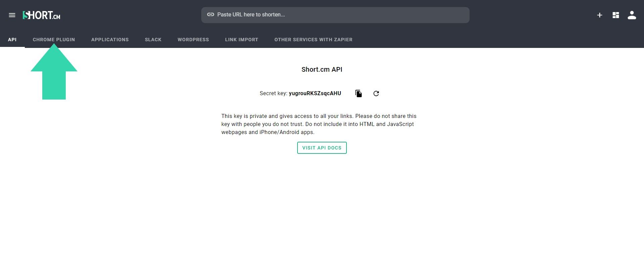Viewport: 644px width, 253px height.
Task: Click the Visit API Docs button
Action: tap(322, 147)
